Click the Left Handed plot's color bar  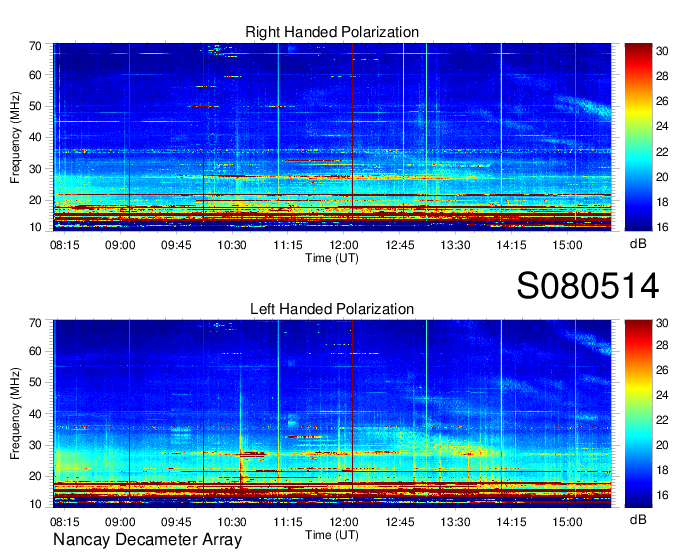[x=638, y=414]
